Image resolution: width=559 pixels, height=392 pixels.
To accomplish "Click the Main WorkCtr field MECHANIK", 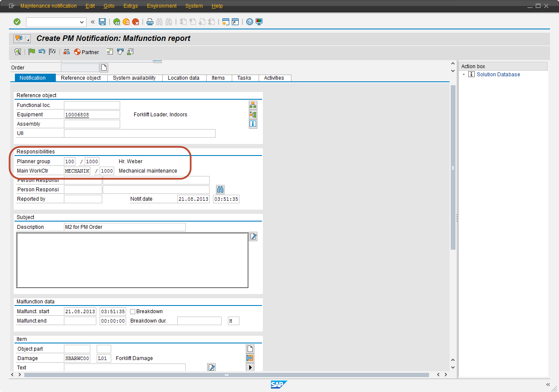I will (77, 171).
